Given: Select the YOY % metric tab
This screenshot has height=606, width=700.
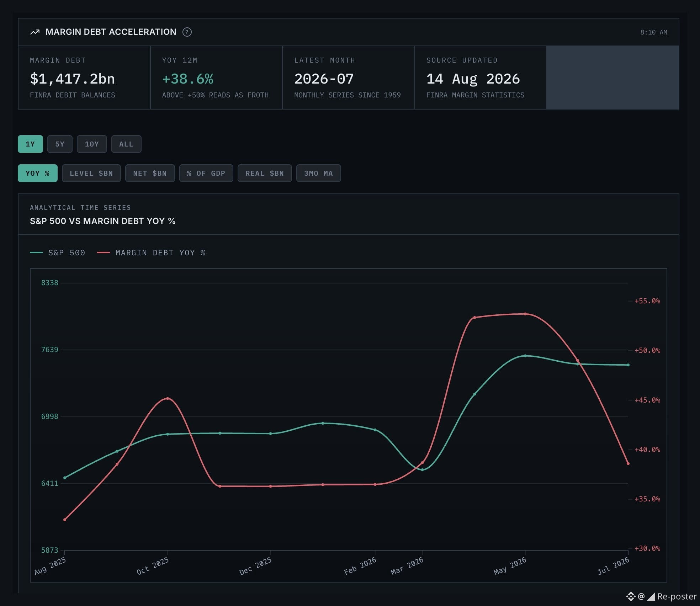Looking at the screenshot, I should tap(38, 173).
